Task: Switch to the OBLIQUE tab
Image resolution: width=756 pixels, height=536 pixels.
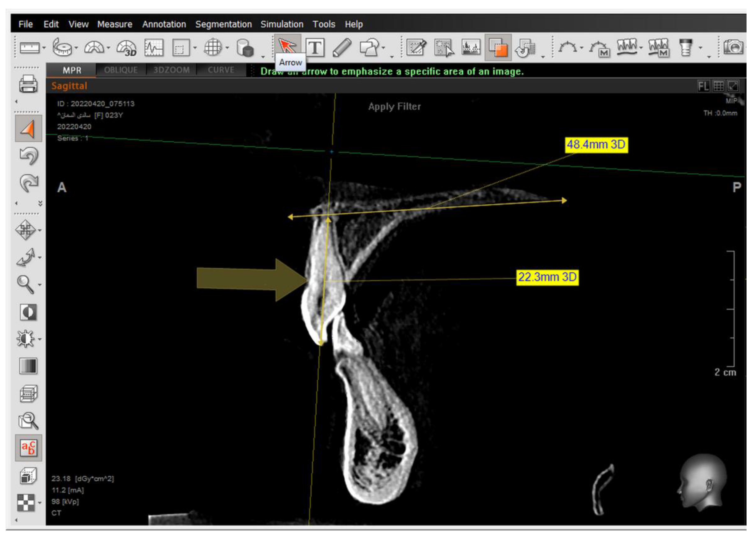Action: pos(121,70)
